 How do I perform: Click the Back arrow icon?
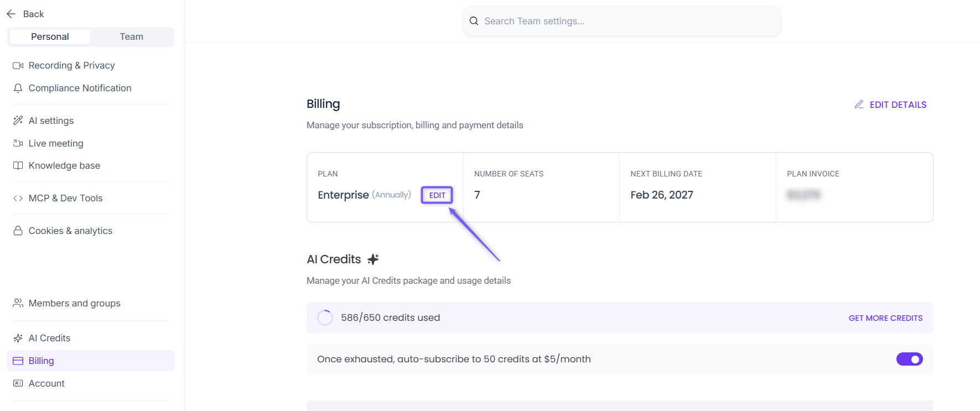(11, 14)
